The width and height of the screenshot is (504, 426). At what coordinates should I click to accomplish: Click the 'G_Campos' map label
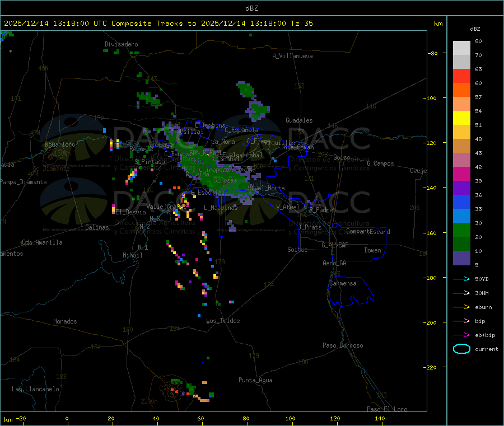click(x=380, y=163)
